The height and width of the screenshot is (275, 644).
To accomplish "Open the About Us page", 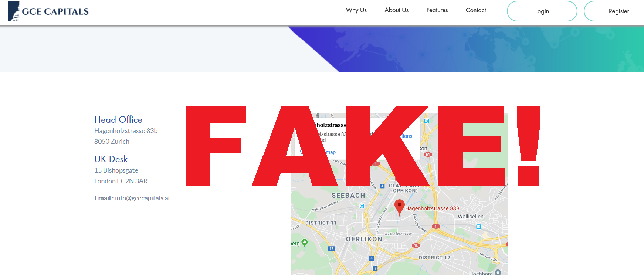I will 396,10.
